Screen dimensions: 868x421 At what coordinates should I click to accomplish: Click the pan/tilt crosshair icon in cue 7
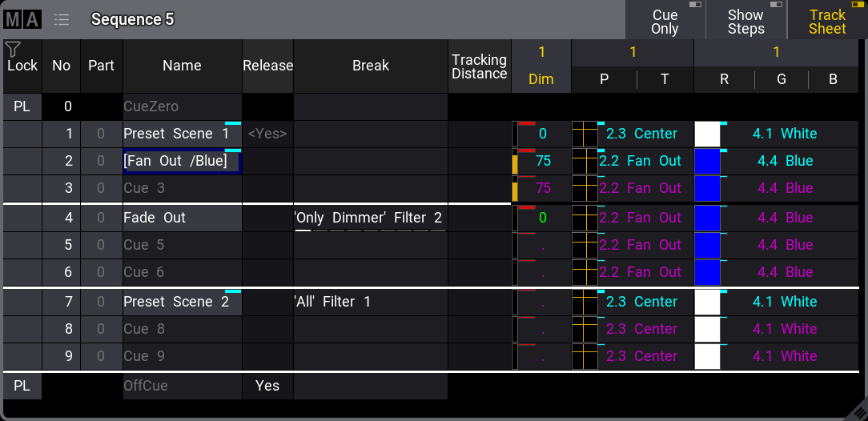click(585, 302)
